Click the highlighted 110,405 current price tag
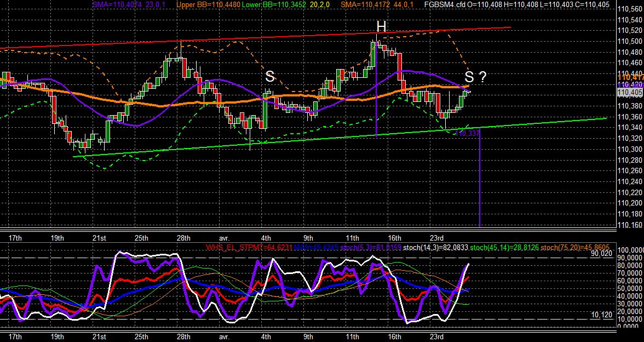The width and height of the screenshot is (644, 342). [x=630, y=93]
